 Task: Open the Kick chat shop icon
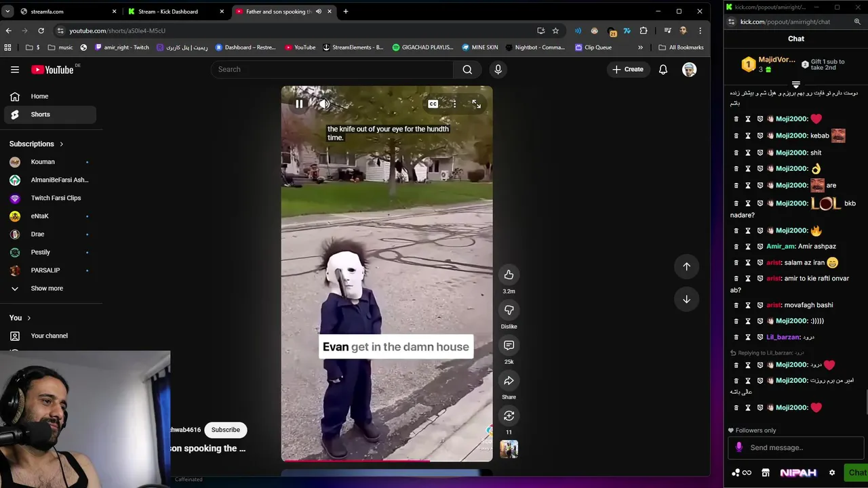(766, 472)
